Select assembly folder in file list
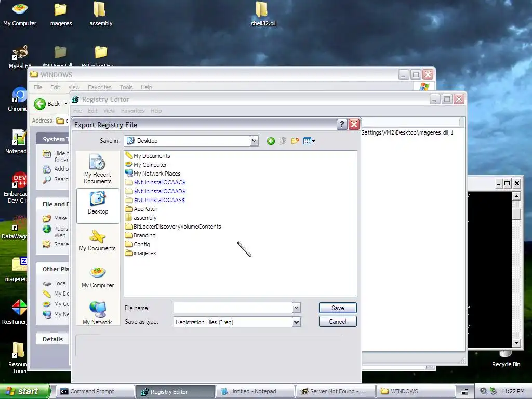This screenshot has width=532, height=399. point(141,218)
